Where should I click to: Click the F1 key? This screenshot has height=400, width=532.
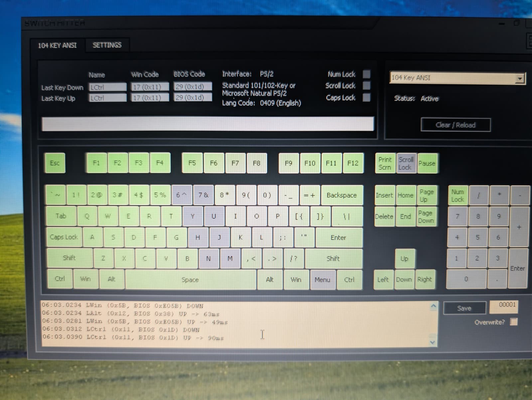(x=96, y=163)
